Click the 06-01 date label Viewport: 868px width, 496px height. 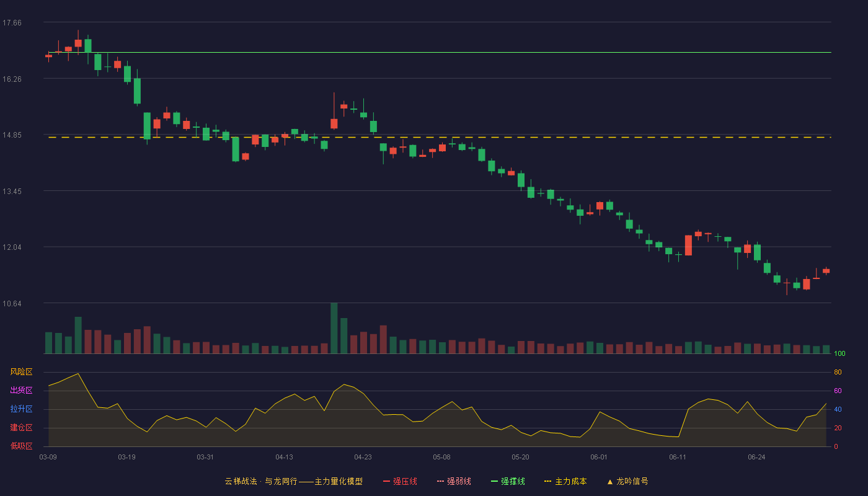click(599, 457)
